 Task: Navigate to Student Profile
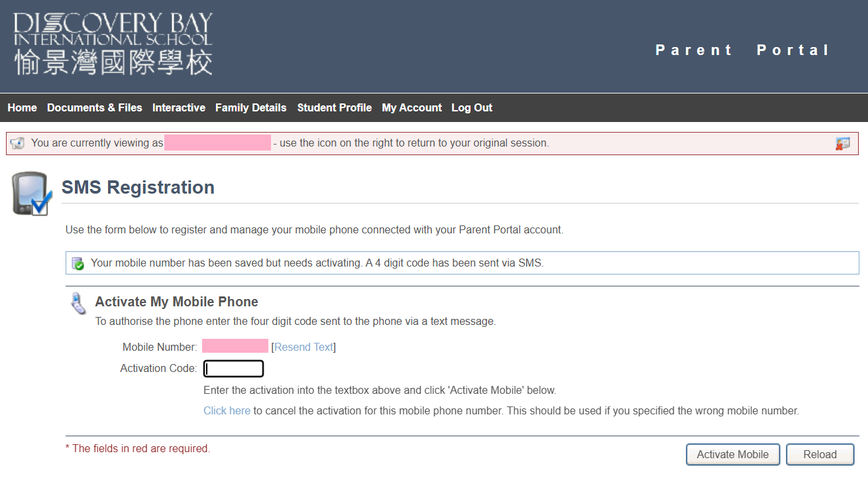pos(335,107)
